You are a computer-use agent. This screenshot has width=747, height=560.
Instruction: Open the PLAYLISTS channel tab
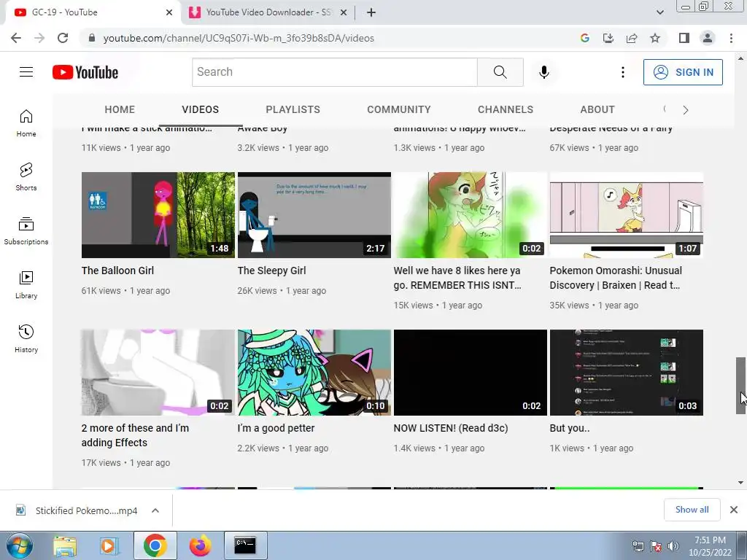pos(293,109)
